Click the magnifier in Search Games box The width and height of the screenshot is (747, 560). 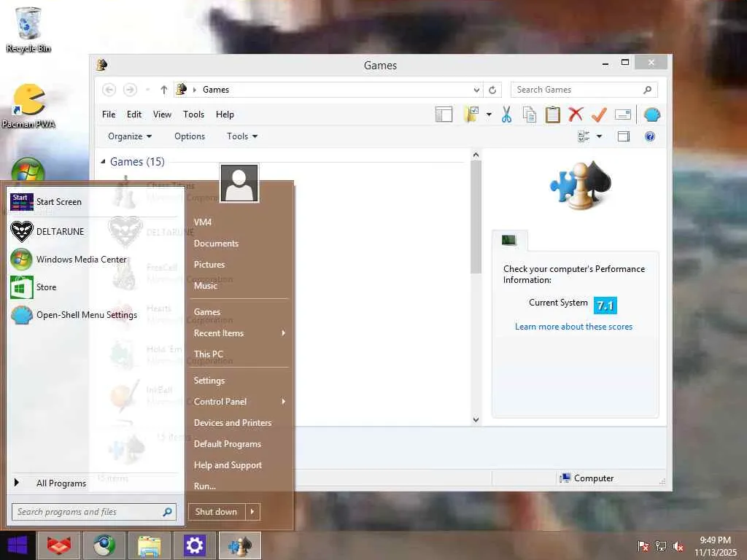tap(648, 90)
